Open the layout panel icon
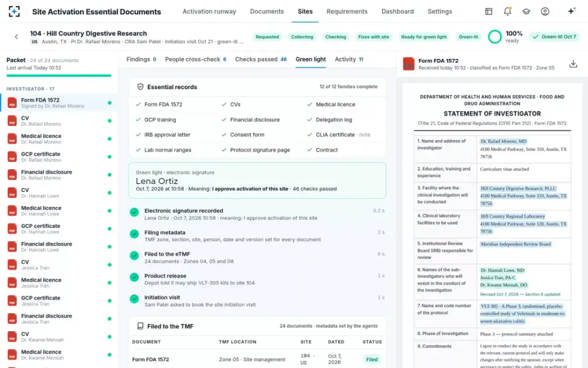This screenshot has height=368, width=588. [x=489, y=11]
